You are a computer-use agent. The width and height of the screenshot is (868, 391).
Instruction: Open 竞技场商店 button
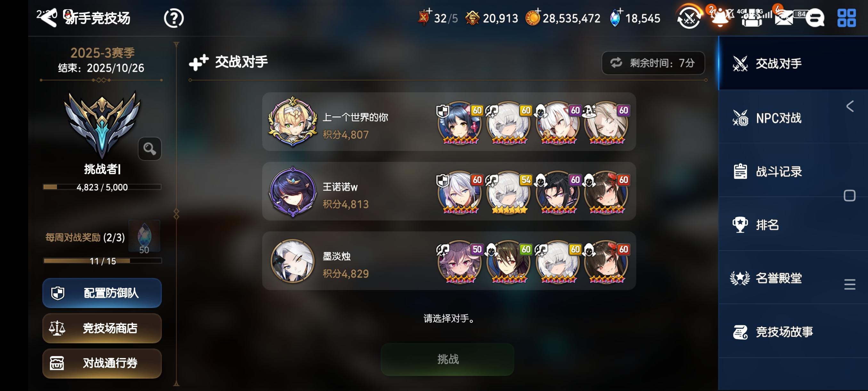102,328
